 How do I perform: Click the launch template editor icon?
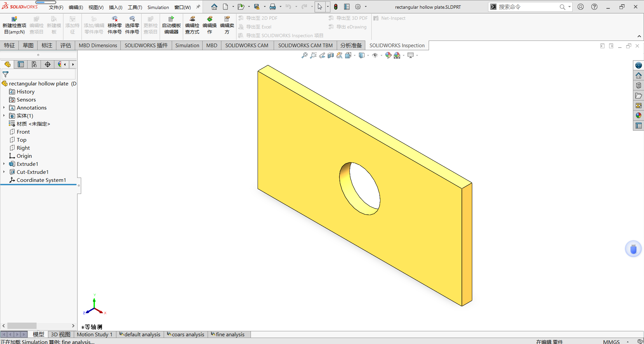point(171,25)
